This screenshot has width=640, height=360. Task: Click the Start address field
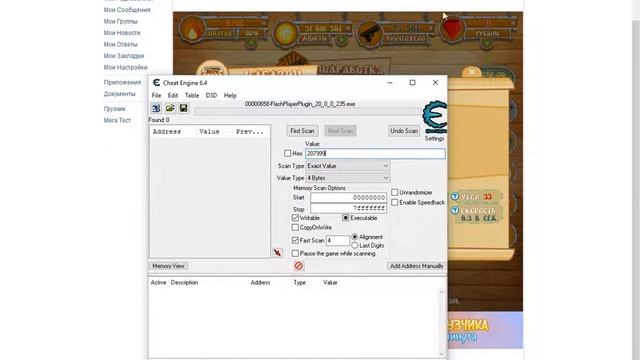click(x=349, y=198)
